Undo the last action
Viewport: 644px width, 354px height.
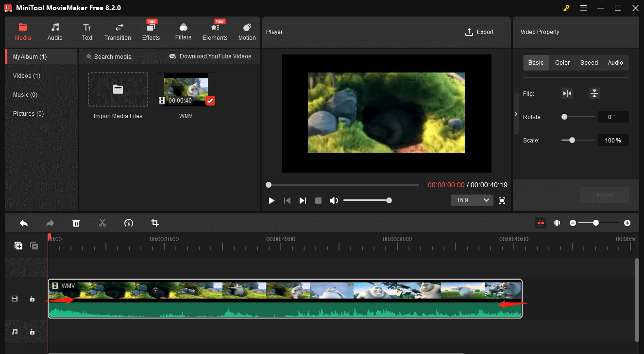(24, 223)
